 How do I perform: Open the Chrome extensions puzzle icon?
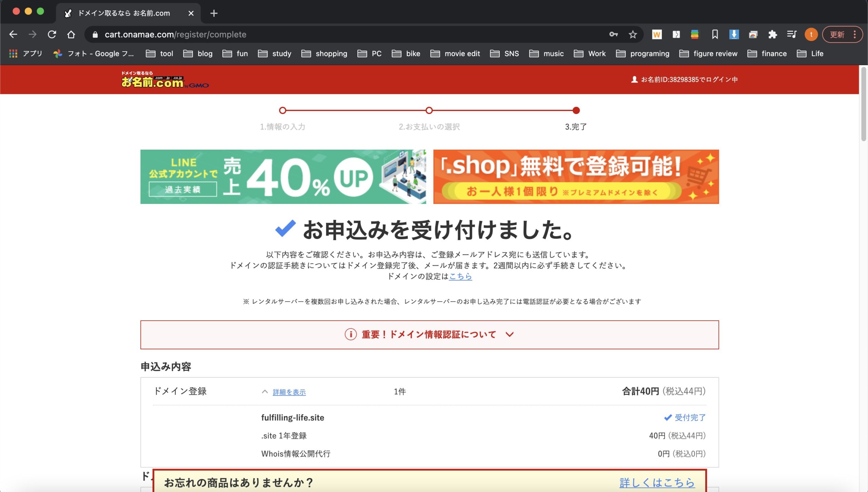tap(773, 34)
